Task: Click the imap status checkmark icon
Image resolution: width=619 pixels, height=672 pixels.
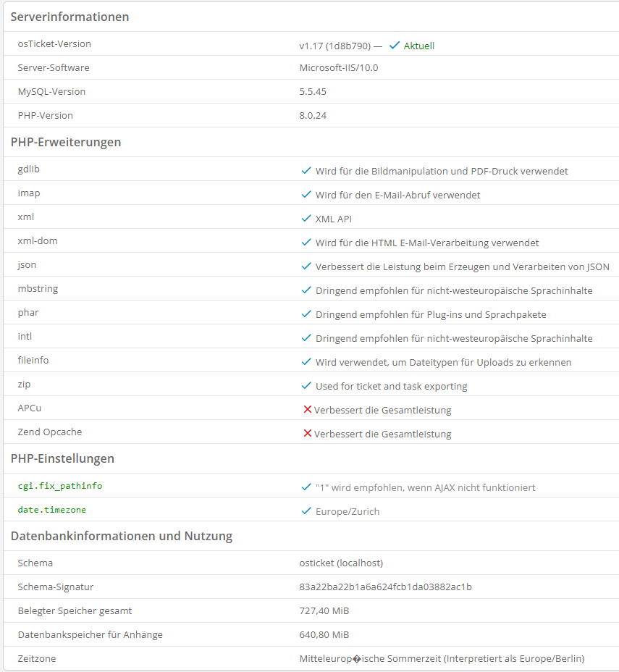Action: click(x=306, y=195)
